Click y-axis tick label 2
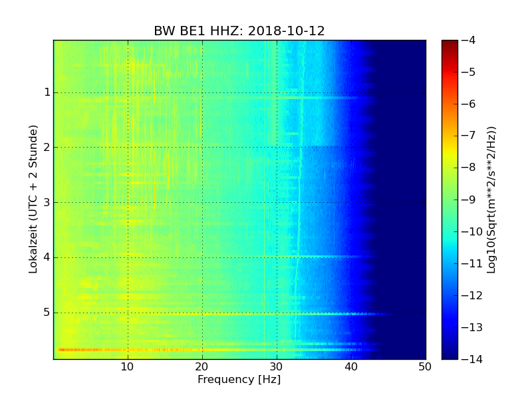 pos(47,147)
